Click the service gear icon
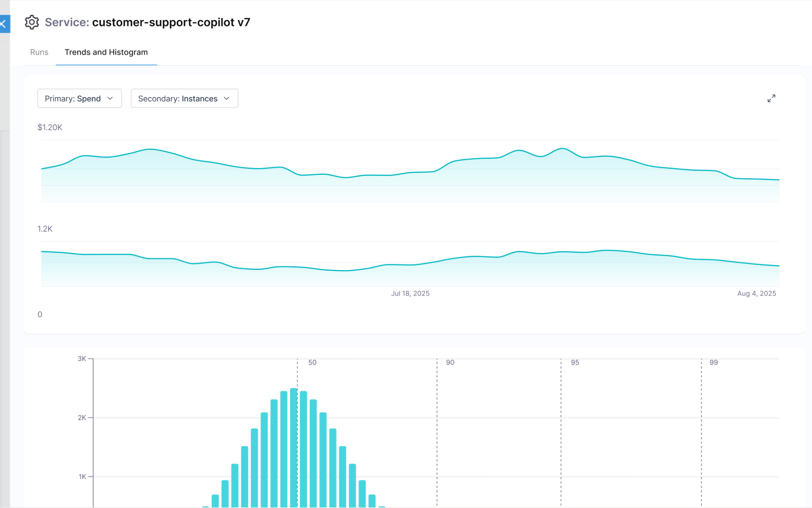The height and width of the screenshot is (508, 812). pos(32,22)
